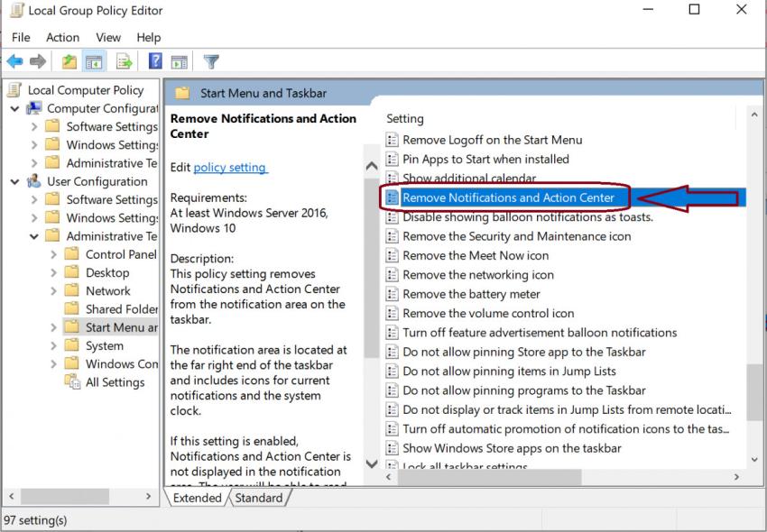Viewport: 767px width, 532px height.
Task: Expand the Control Panel tree node
Action: (53, 255)
